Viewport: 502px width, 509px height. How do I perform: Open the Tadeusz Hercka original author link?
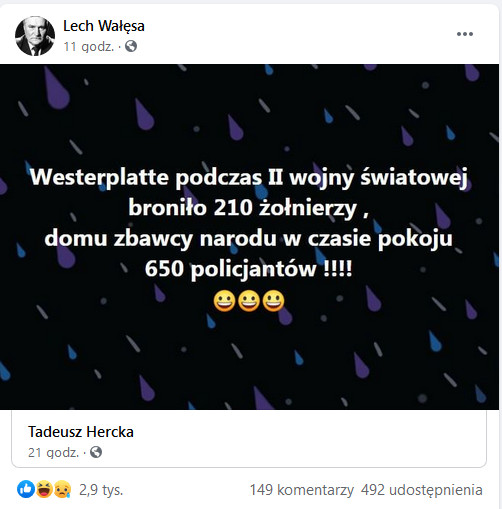[x=81, y=432]
